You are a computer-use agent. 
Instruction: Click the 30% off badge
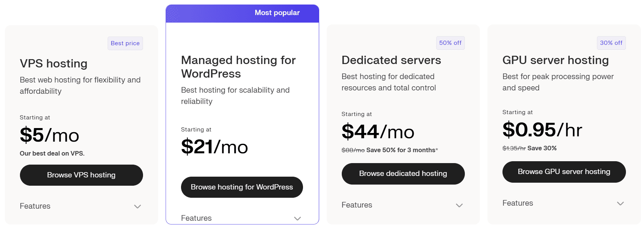[x=611, y=43]
